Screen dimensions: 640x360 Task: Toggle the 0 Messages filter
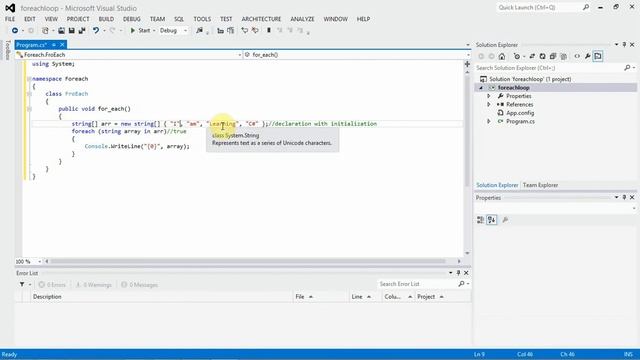pyautogui.click(x=139, y=285)
